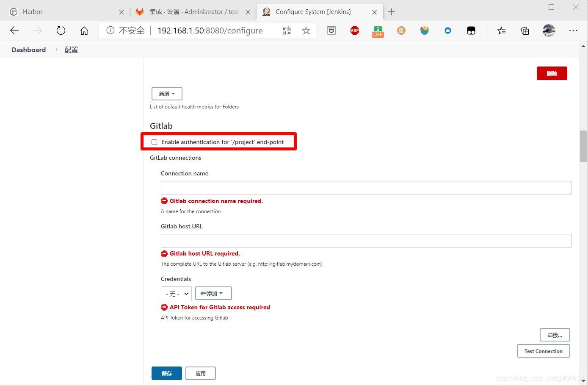Click the 配置 breadcrumb link
The image size is (588, 386).
(71, 50)
